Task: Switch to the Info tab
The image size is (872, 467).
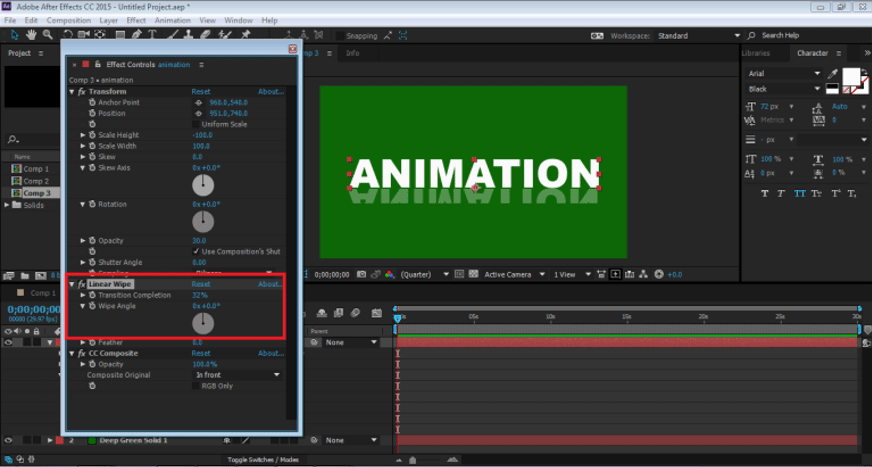Action: (353, 53)
